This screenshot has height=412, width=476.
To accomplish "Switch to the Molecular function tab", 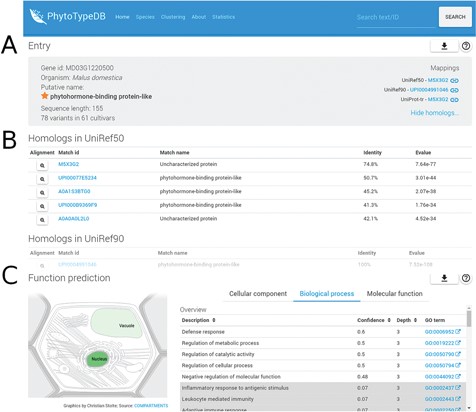I will click(395, 294).
